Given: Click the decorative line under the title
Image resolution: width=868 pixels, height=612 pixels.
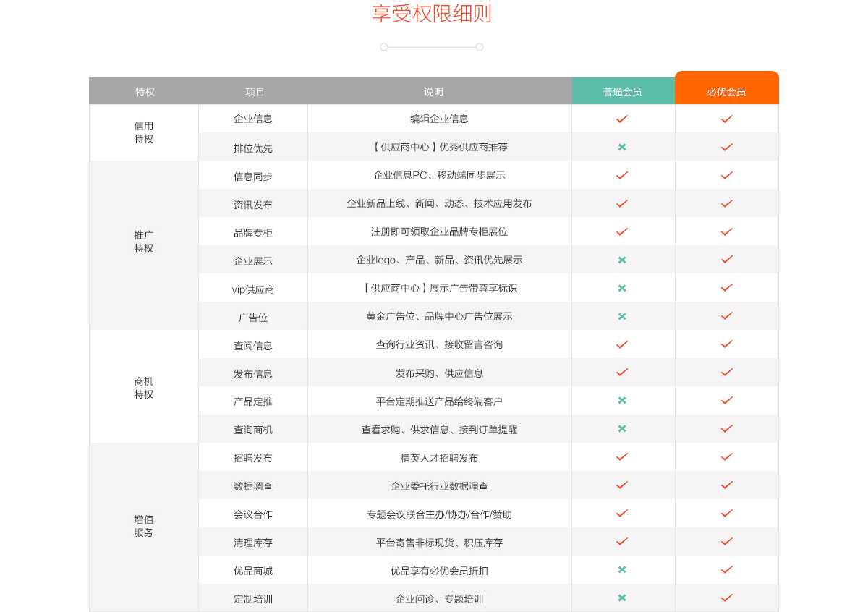Looking at the screenshot, I should click(x=432, y=47).
